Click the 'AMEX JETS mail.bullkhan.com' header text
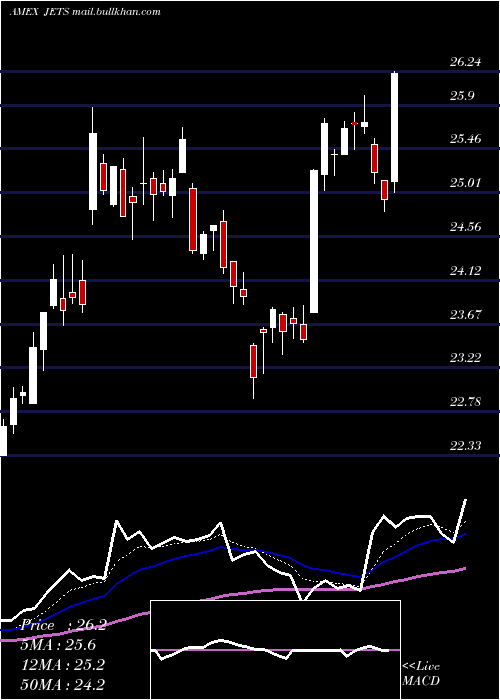This screenshot has width=500, height=700. click(85, 12)
